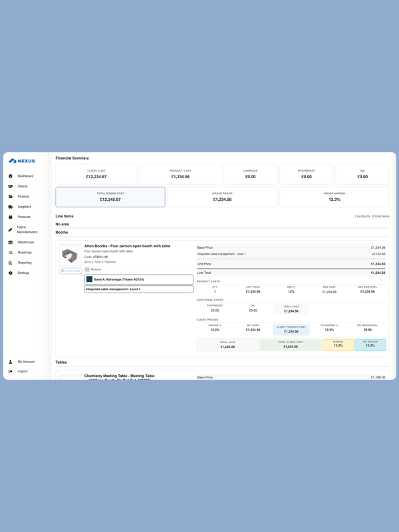The width and height of the screenshot is (399, 532).
Task: Click the Clients sidebar icon
Action: pyautogui.click(x=11, y=186)
